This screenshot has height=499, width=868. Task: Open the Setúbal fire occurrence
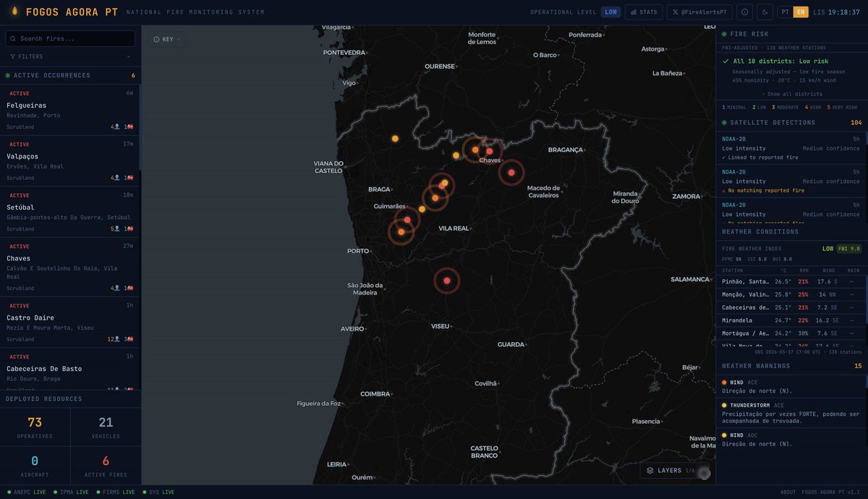(x=69, y=212)
